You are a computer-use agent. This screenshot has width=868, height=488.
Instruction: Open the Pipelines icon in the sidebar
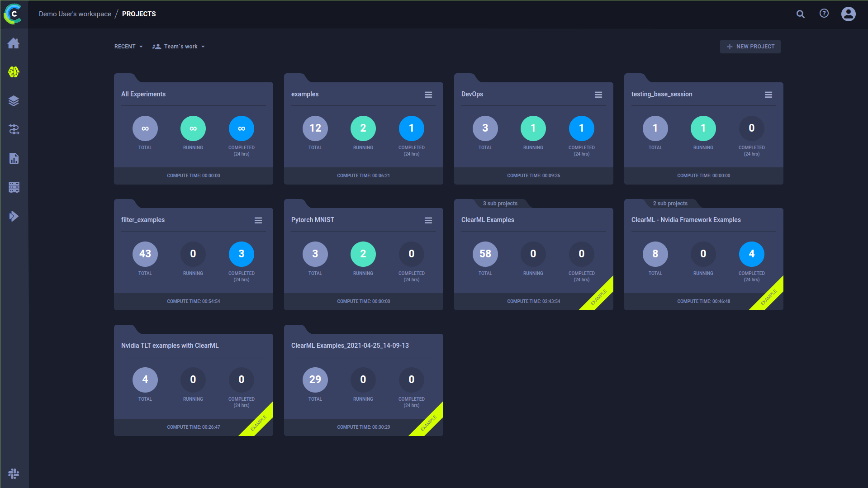pos(14,130)
